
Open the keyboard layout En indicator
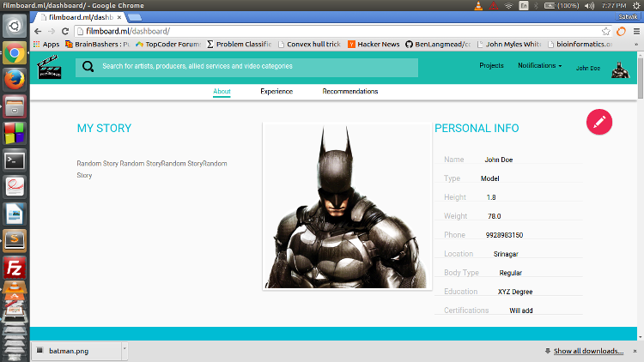click(524, 5)
